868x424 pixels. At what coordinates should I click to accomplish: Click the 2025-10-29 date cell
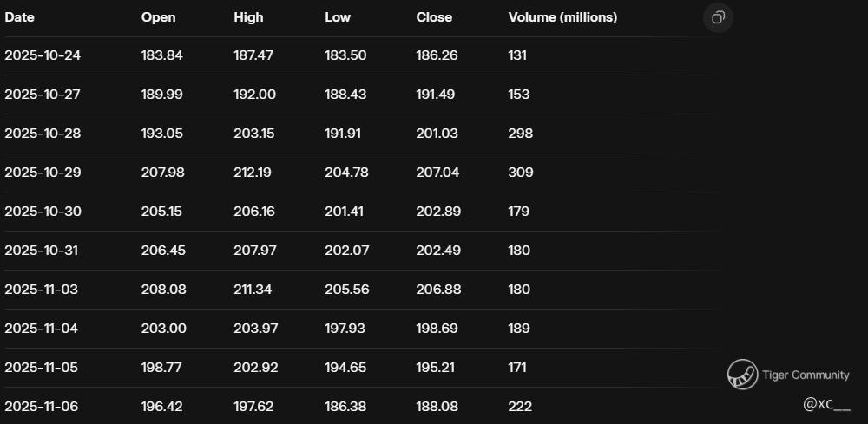(x=43, y=173)
